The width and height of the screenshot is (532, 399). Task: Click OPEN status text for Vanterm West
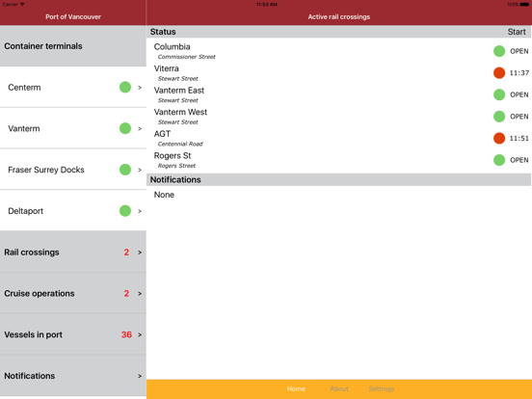tap(519, 117)
